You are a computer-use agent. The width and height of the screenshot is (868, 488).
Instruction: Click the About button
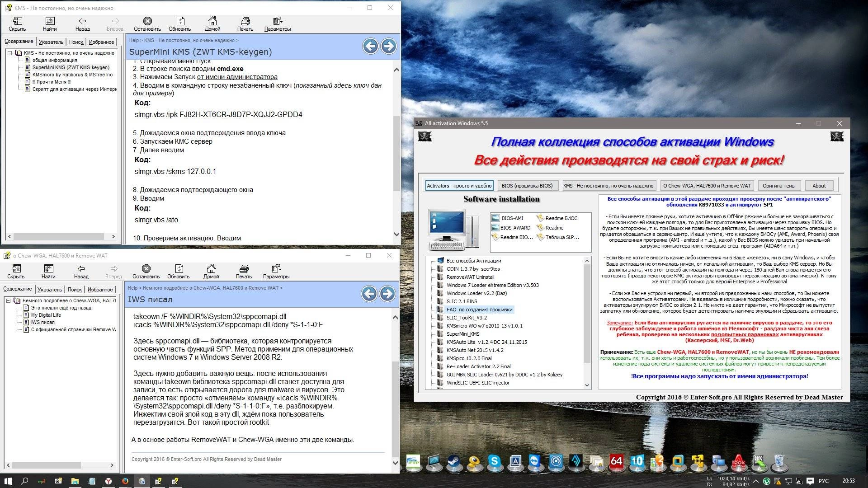(x=819, y=186)
